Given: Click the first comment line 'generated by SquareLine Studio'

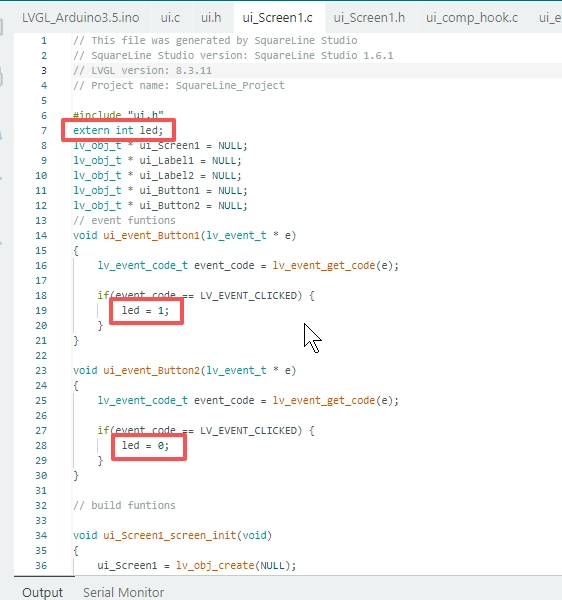Looking at the screenshot, I should point(215,41).
